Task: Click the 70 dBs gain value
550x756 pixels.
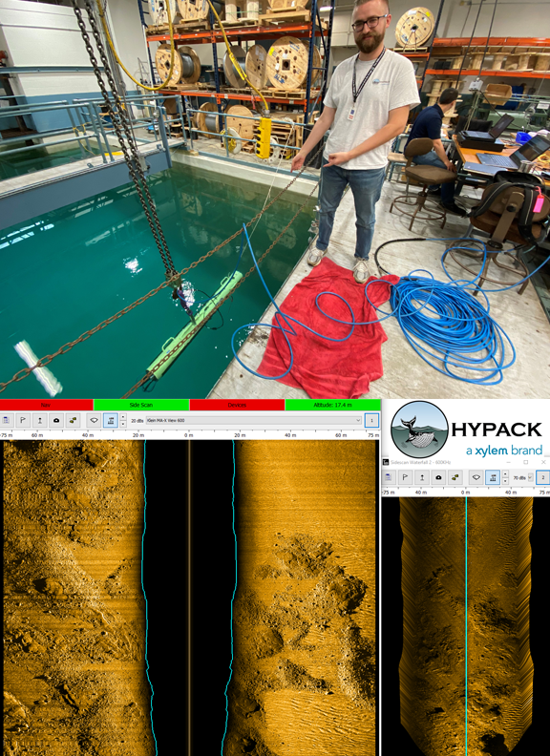Action: 519,478
